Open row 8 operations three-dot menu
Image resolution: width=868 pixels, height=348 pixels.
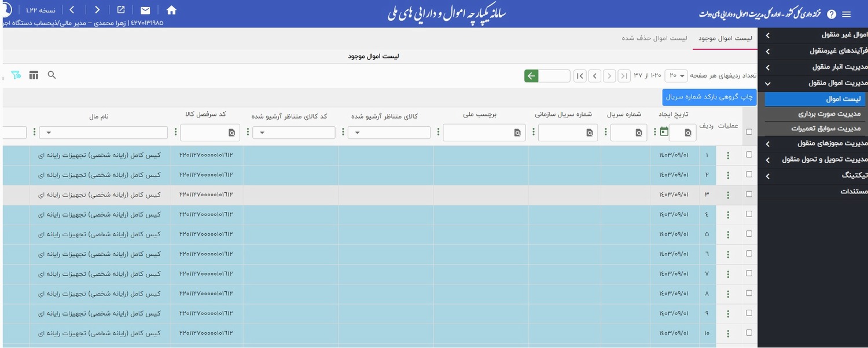[x=728, y=294]
